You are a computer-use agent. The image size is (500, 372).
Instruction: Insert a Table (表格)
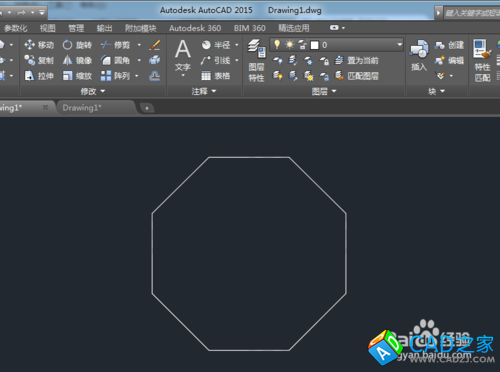pos(216,76)
